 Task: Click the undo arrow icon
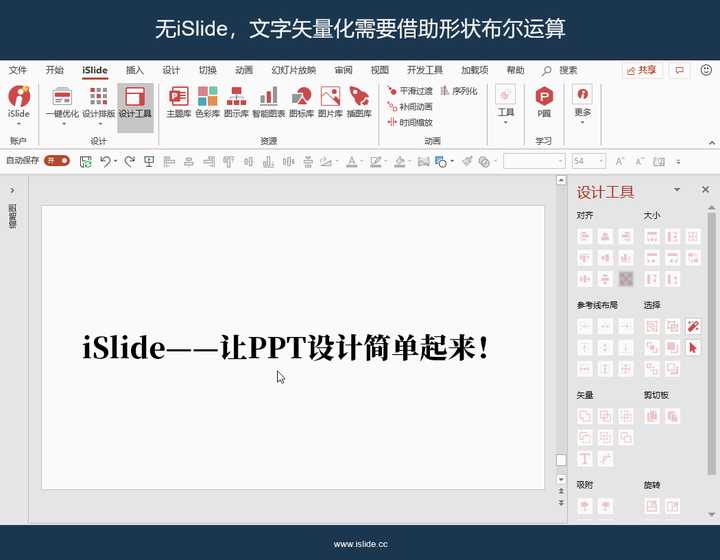105,162
